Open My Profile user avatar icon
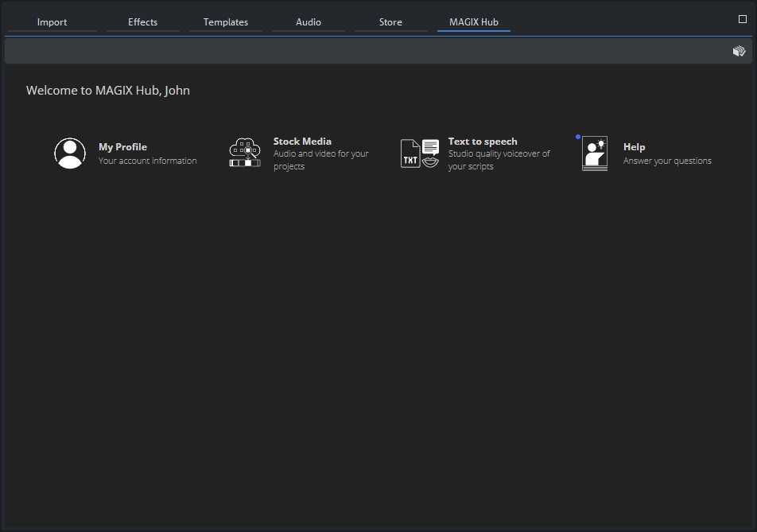 [70, 153]
